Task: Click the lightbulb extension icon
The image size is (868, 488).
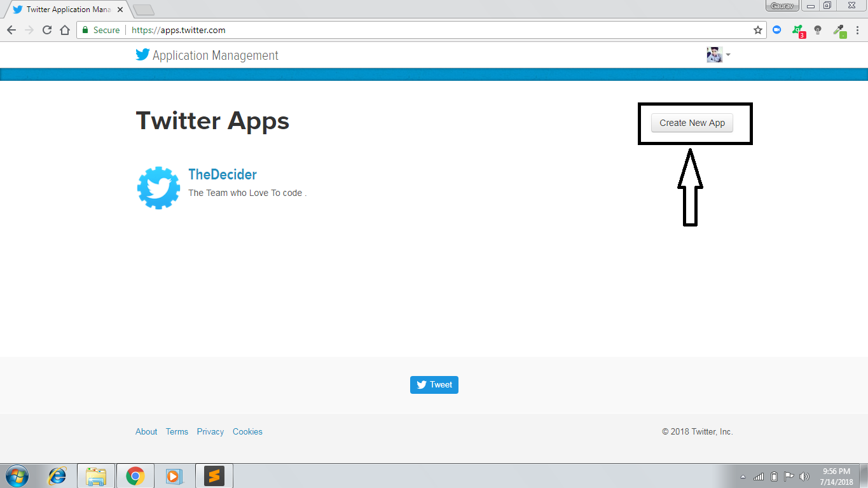Action: 818,30
